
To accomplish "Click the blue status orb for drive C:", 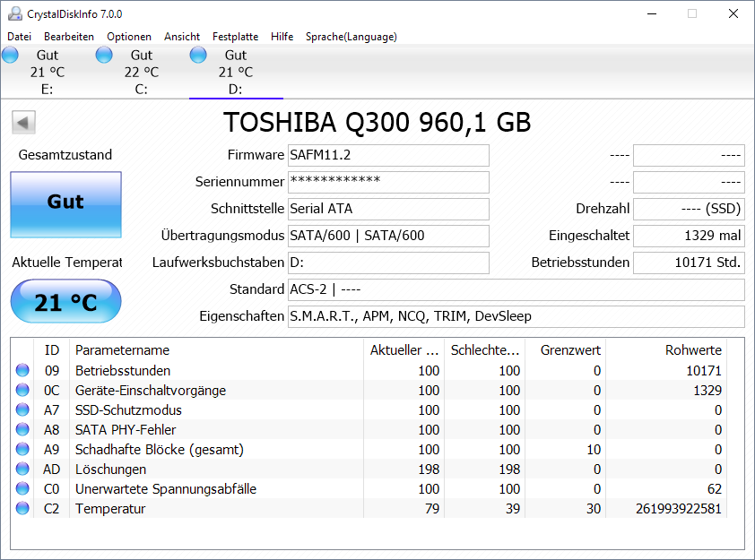I will tap(104, 55).
